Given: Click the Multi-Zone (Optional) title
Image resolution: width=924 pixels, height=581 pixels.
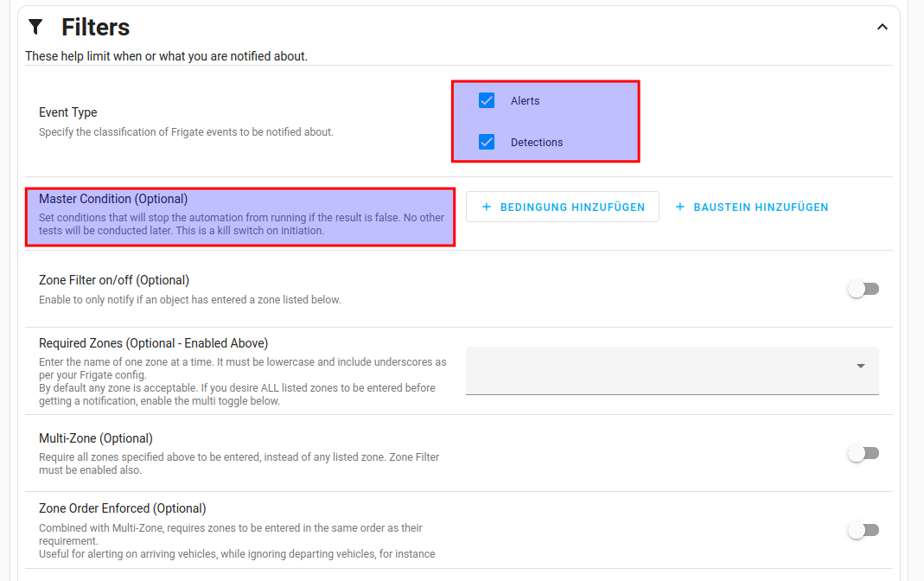Looking at the screenshot, I should (96, 438).
